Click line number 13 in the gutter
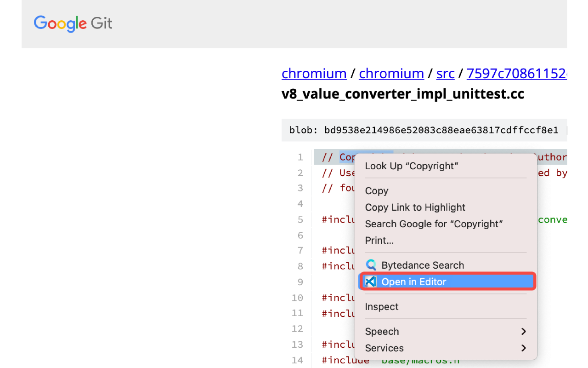Image resolution: width=588 pixels, height=368 pixels. [298, 344]
